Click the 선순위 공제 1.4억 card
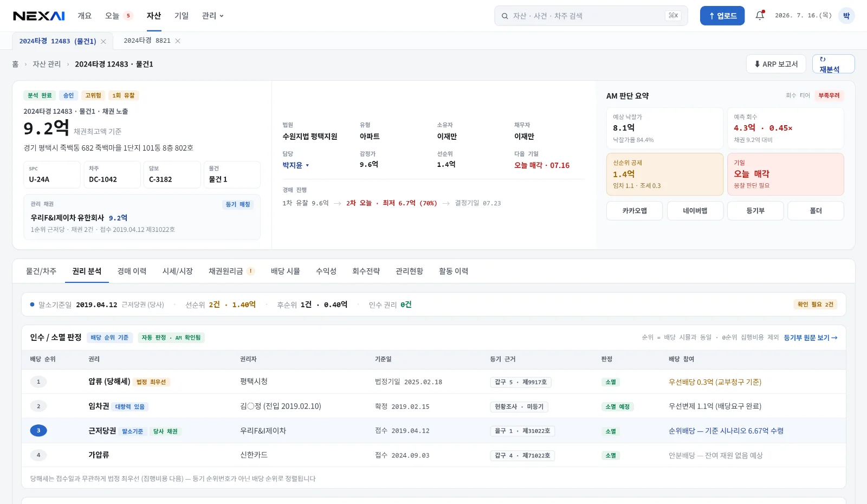 (x=665, y=174)
